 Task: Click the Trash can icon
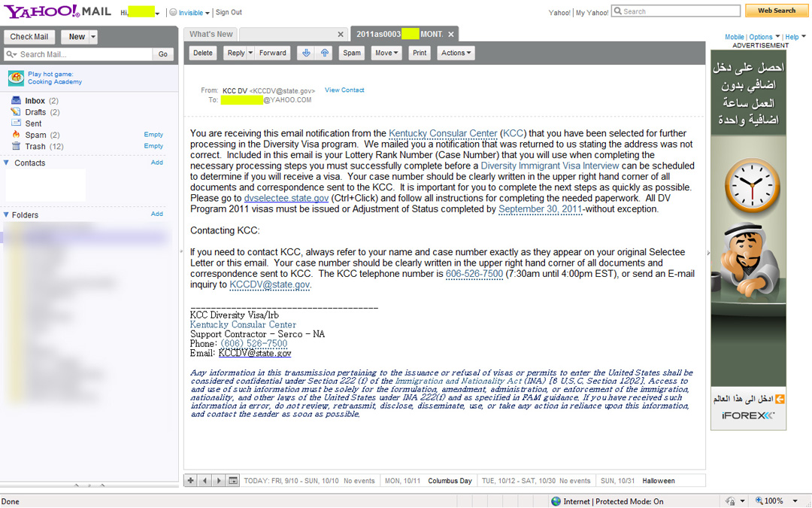[x=16, y=146]
